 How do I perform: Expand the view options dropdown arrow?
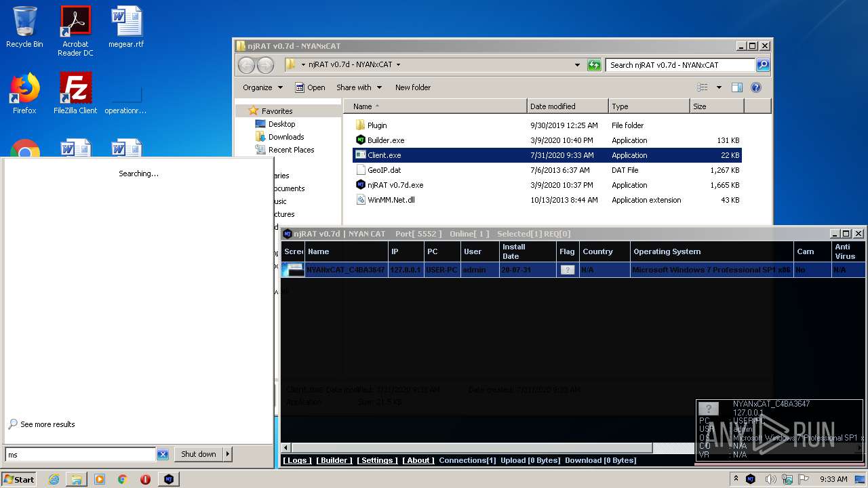pyautogui.click(x=719, y=87)
